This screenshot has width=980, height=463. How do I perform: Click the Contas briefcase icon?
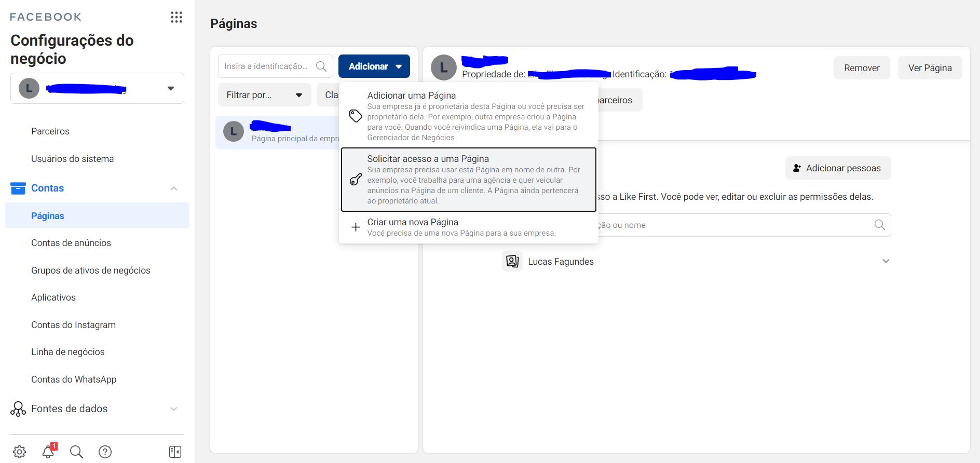pos(18,188)
